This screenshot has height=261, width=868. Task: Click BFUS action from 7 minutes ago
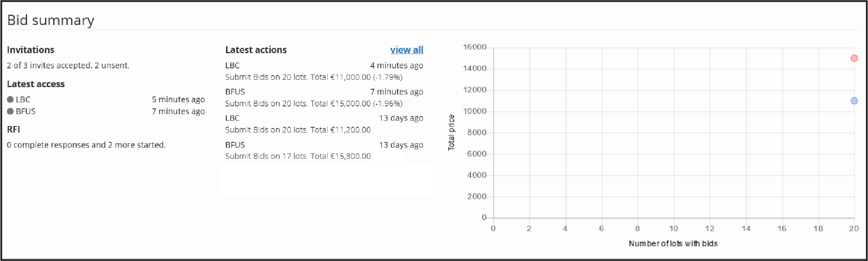pyautogui.click(x=235, y=92)
